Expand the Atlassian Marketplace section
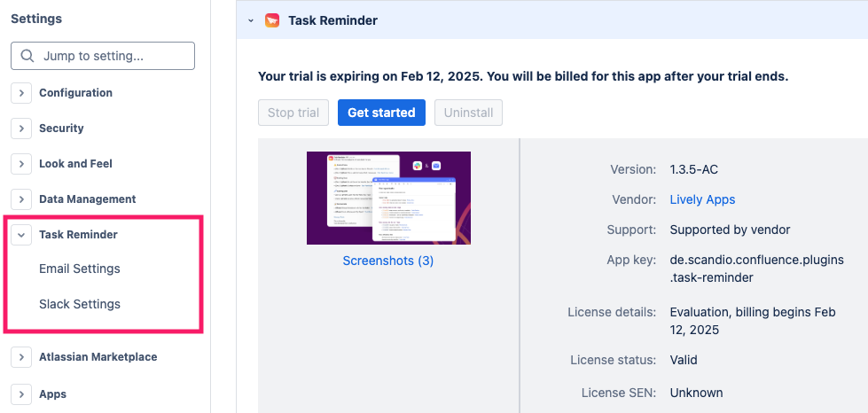Screen dimensions: 868x413 (x=21, y=357)
